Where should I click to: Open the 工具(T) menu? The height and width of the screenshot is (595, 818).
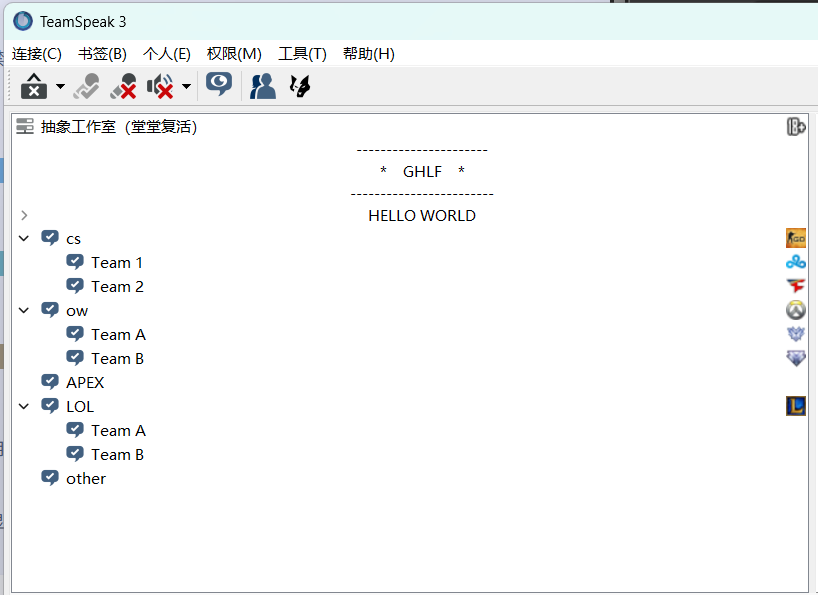click(x=303, y=54)
